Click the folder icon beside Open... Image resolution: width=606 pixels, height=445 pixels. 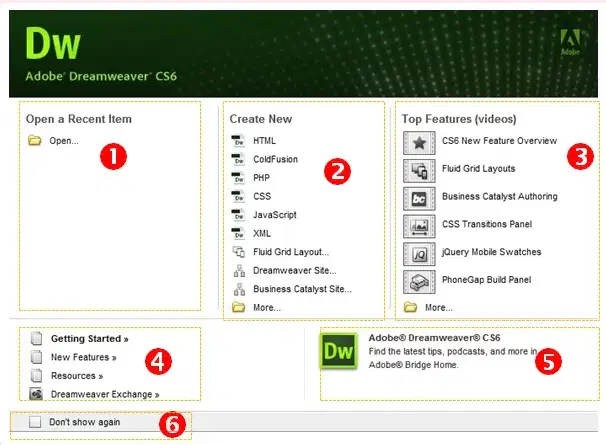34,140
